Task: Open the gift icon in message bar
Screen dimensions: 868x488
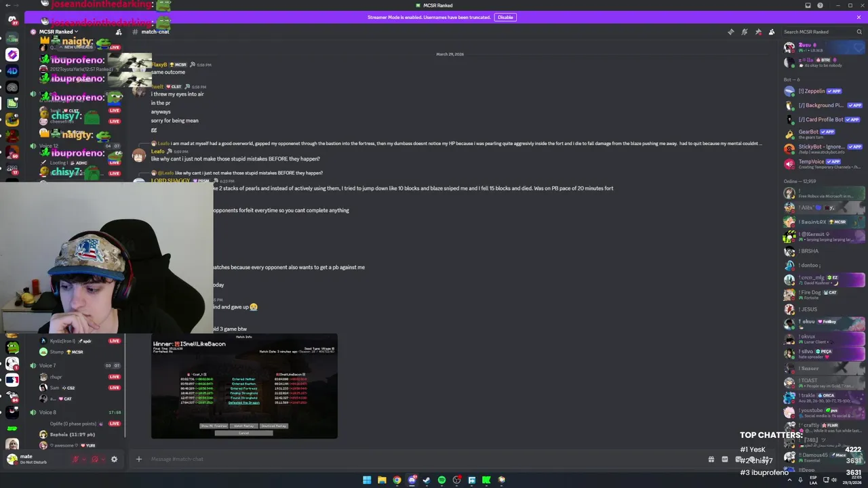Action: point(711,460)
